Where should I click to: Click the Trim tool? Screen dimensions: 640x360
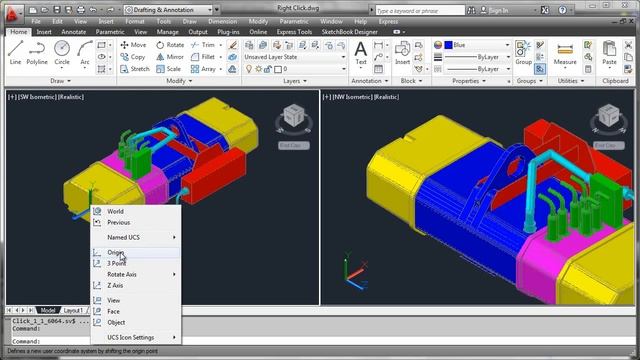tap(203, 45)
